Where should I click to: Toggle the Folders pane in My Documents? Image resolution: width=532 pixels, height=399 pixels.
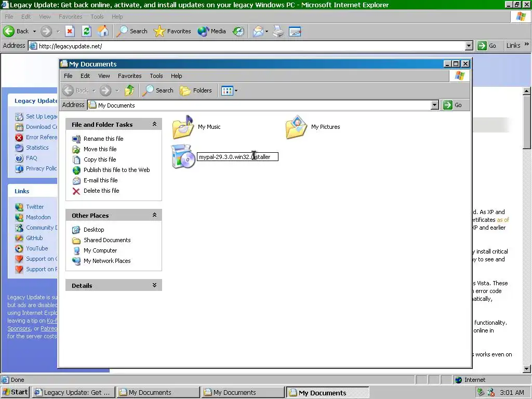tap(196, 90)
